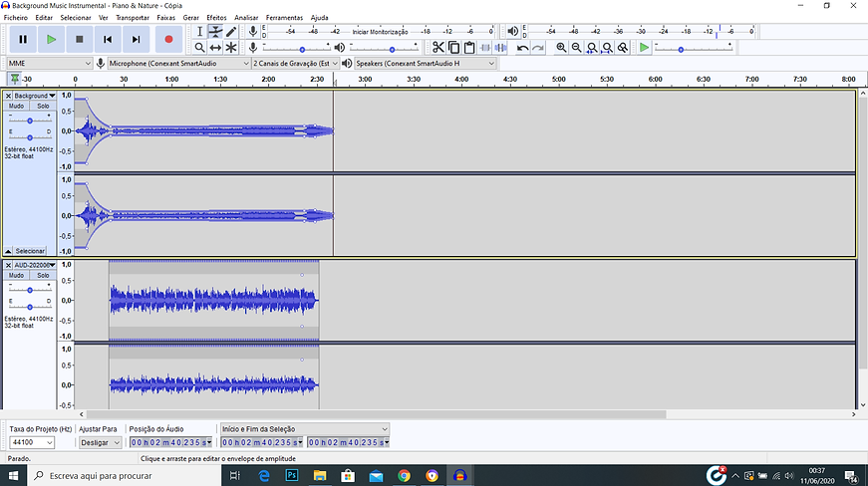Open the Ajustar Para Desligar dropdown

pos(100,442)
